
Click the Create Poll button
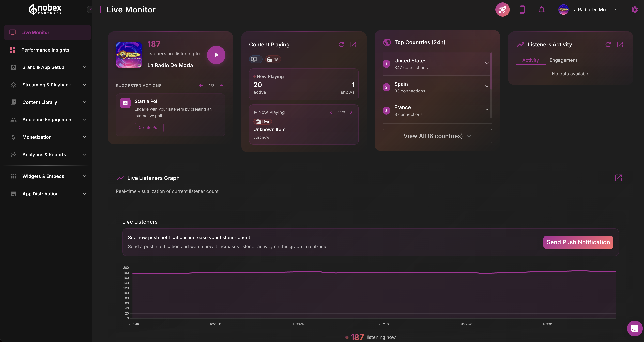(x=149, y=127)
